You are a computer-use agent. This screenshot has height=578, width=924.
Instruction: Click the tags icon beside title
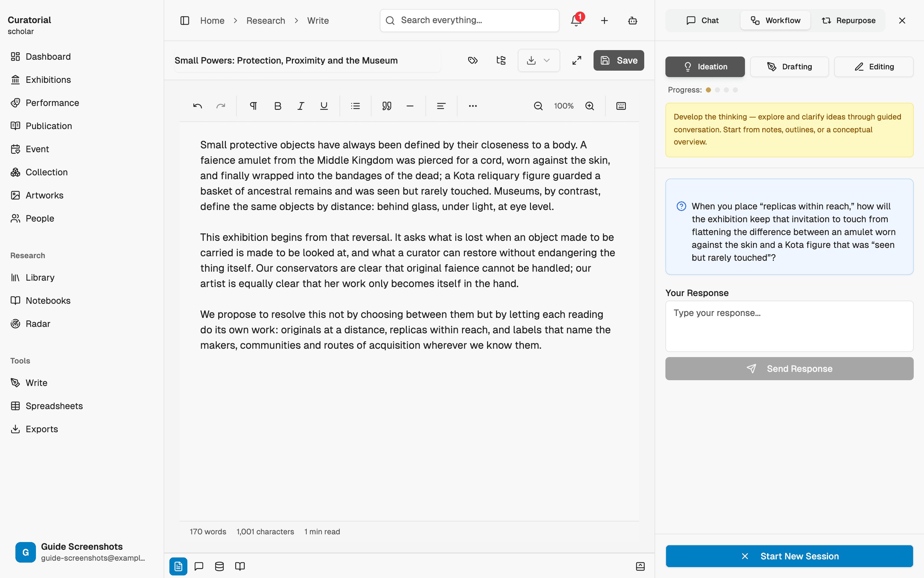coord(473,60)
